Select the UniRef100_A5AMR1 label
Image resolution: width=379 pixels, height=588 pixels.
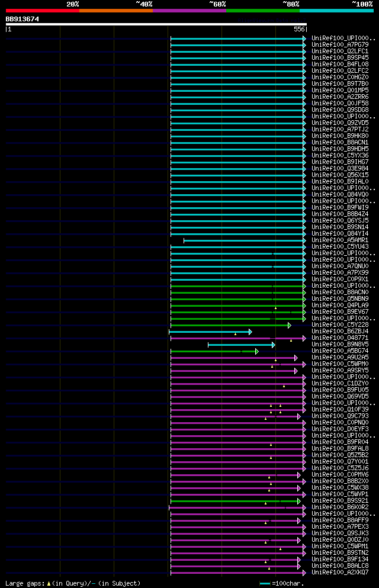click(x=340, y=240)
